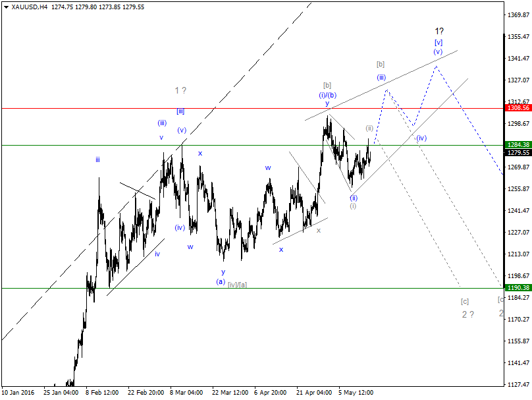Select the blue '(i)/(b)' wave label
Viewport: 532px width, 400px height.
click(327, 94)
